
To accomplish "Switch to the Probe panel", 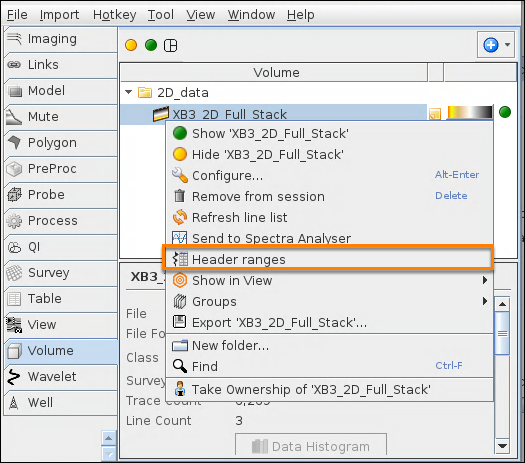I will tap(61, 195).
